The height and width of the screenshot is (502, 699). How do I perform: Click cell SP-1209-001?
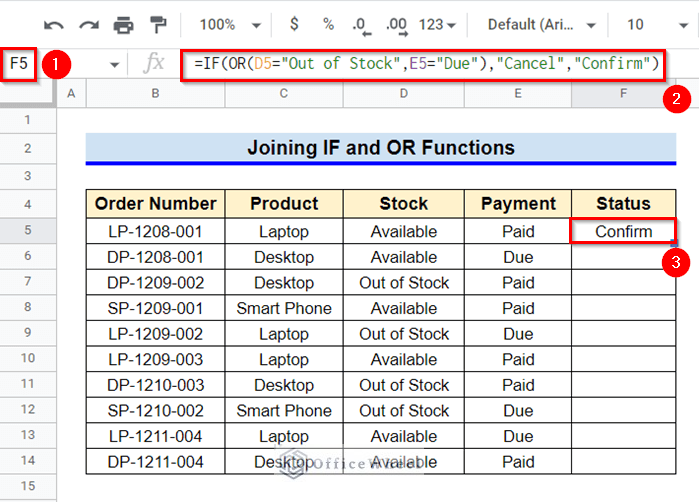(156, 308)
